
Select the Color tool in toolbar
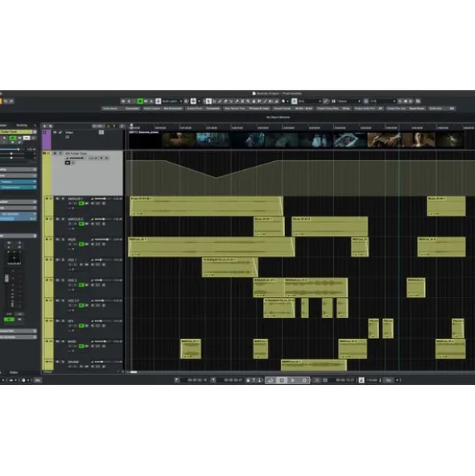point(283,101)
